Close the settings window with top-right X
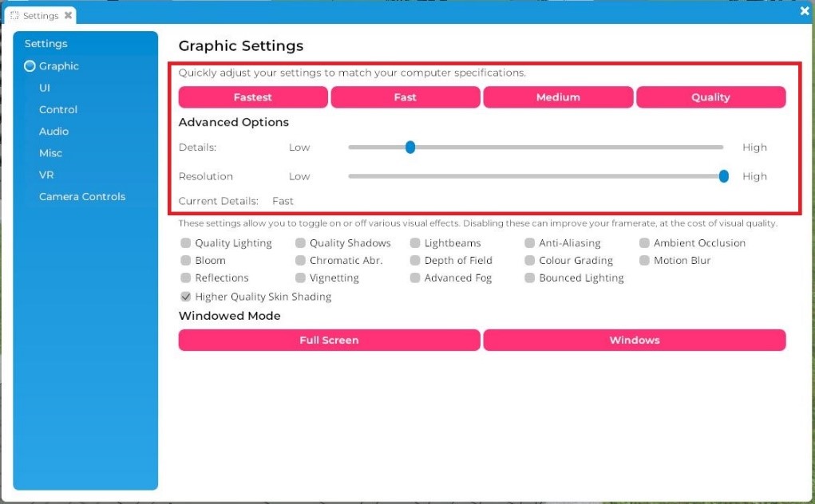Screen dimensions: 815x504 (805, 11)
